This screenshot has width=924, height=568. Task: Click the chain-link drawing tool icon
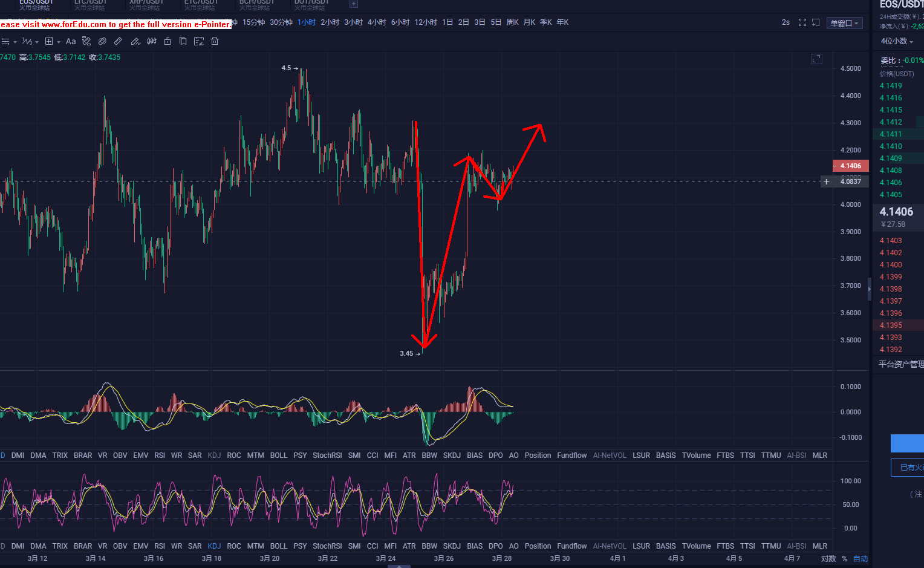(102, 42)
